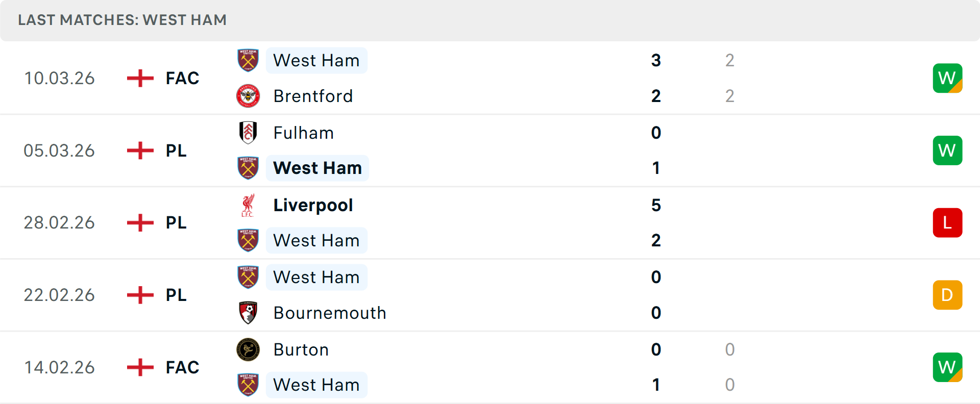Viewport: 980px width, 404px height.
Task: Open the Fulham team link
Action: pyautogui.click(x=303, y=133)
